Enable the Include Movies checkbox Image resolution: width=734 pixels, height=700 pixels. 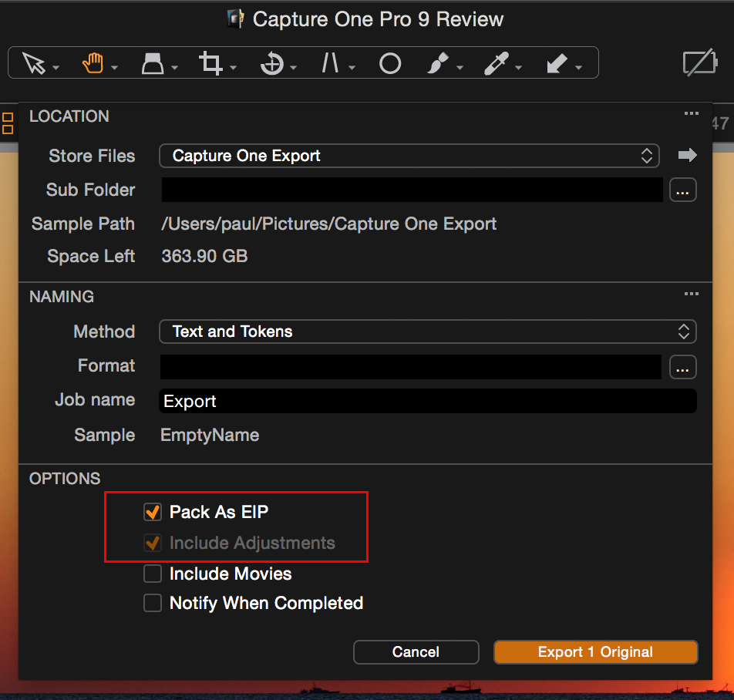coord(153,574)
